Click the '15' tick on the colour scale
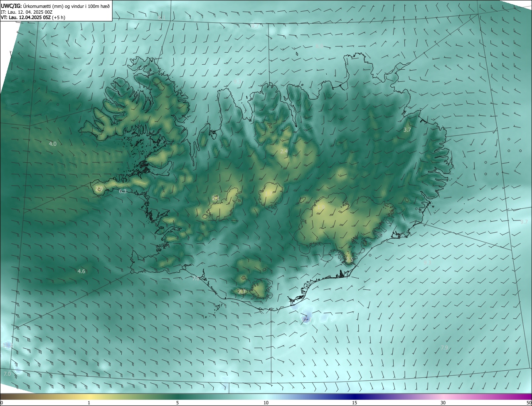The image size is (532, 406). pyautogui.click(x=355, y=403)
